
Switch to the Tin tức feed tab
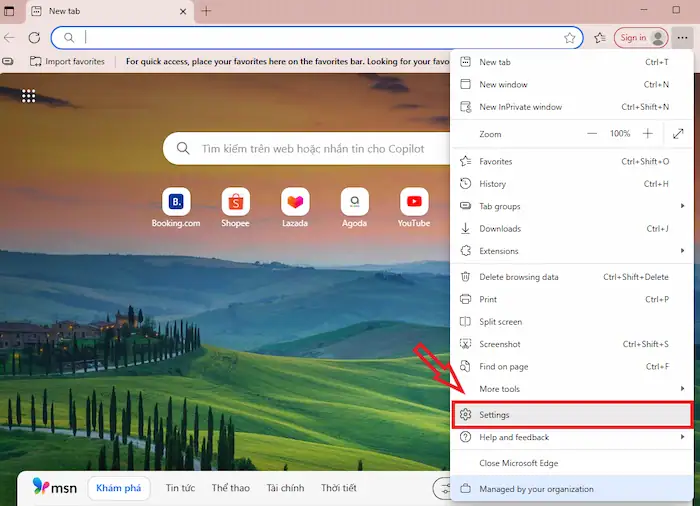coord(180,488)
